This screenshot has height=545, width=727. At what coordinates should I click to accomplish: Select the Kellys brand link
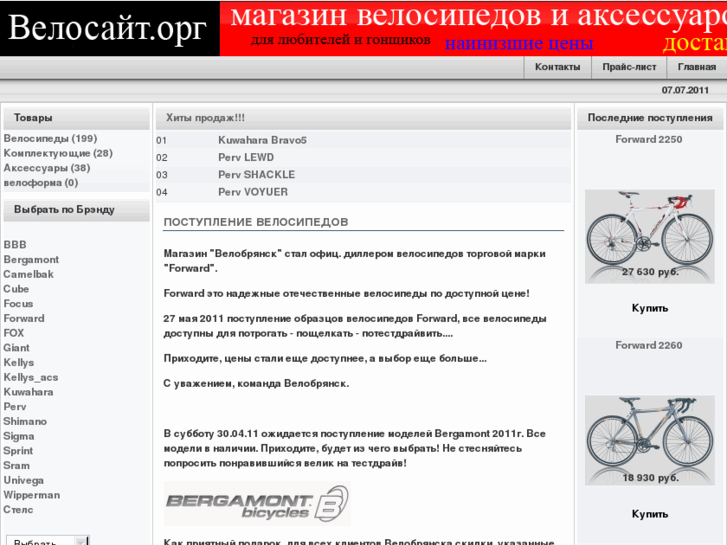pyautogui.click(x=19, y=363)
